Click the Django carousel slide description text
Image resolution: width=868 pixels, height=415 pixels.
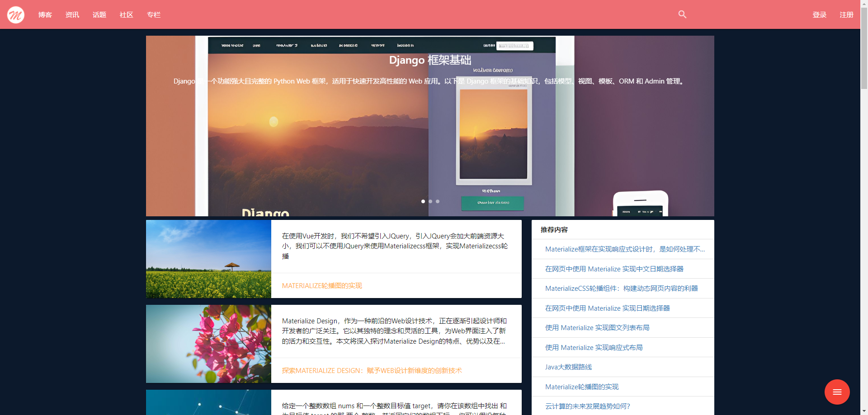tap(430, 81)
